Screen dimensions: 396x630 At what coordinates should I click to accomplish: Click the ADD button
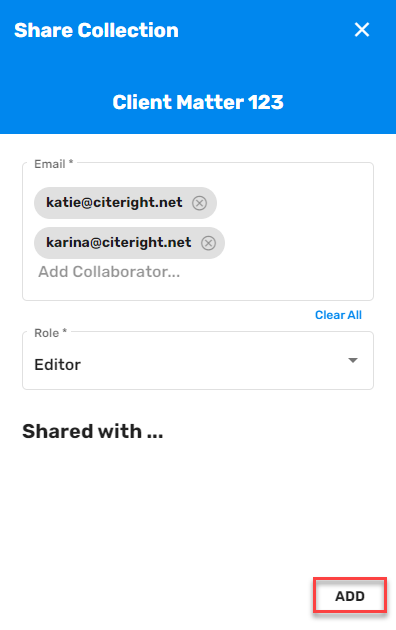click(x=350, y=596)
